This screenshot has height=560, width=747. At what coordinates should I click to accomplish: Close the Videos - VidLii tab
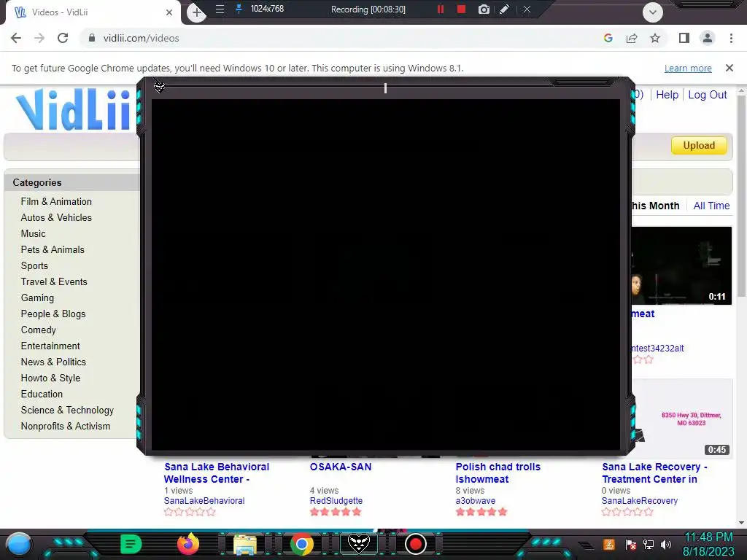pos(169,12)
